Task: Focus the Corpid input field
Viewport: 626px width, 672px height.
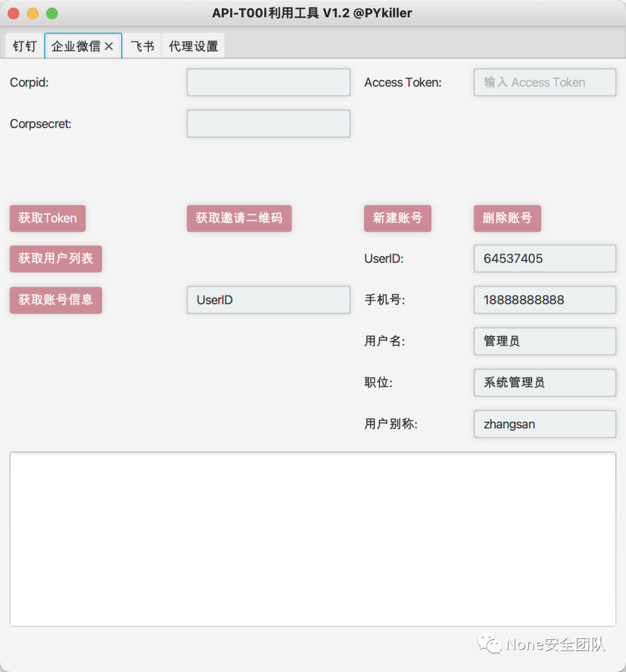Action: pyautogui.click(x=268, y=82)
